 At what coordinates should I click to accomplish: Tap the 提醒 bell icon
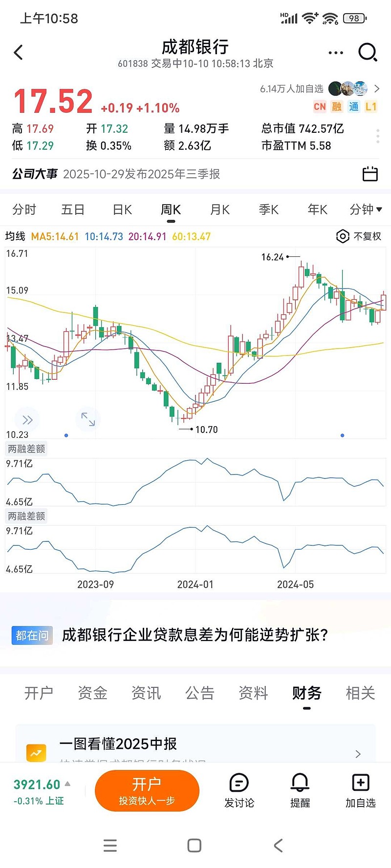pos(300,790)
